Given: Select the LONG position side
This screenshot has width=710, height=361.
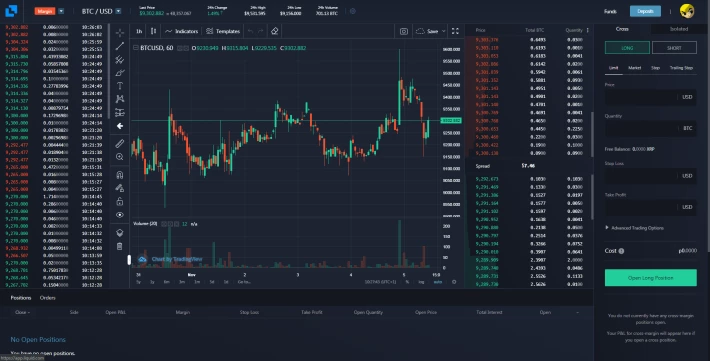Looking at the screenshot, I should point(627,48).
